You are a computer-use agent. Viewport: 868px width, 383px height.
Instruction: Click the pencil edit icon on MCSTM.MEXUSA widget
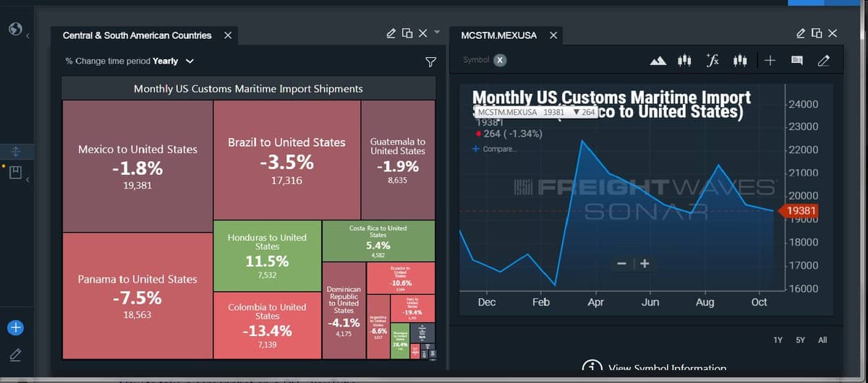click(x=801, y=33)
